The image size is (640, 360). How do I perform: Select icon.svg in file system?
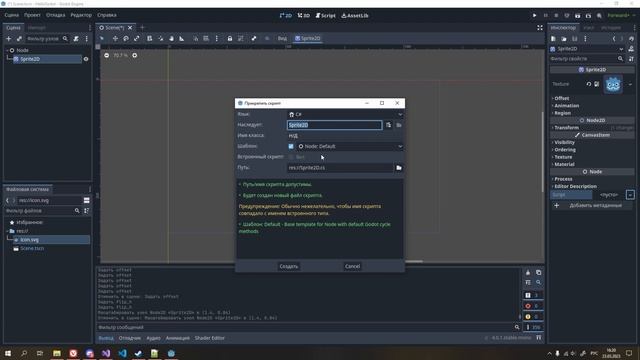pyautogui.click(x=29, y=240)
